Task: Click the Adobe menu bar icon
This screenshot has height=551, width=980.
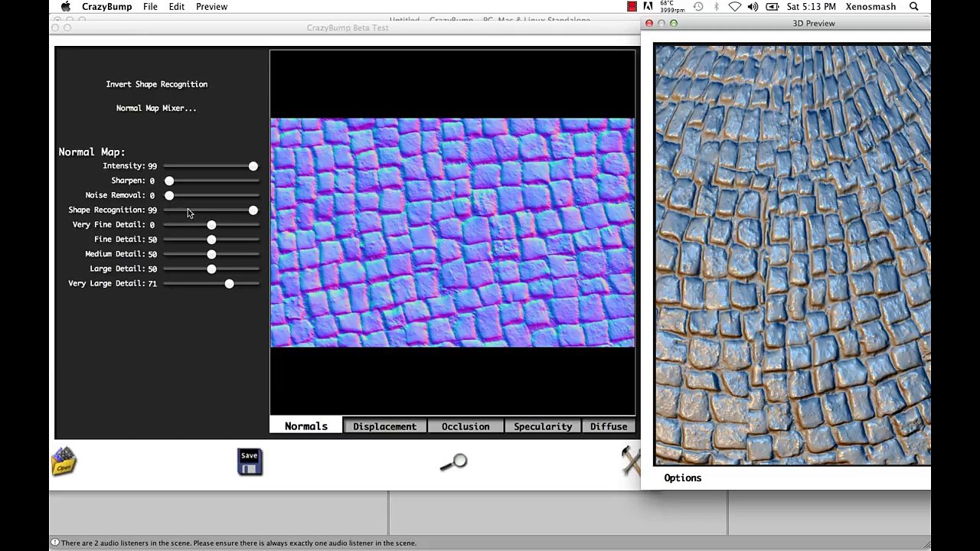Action: tap(648, 6)
